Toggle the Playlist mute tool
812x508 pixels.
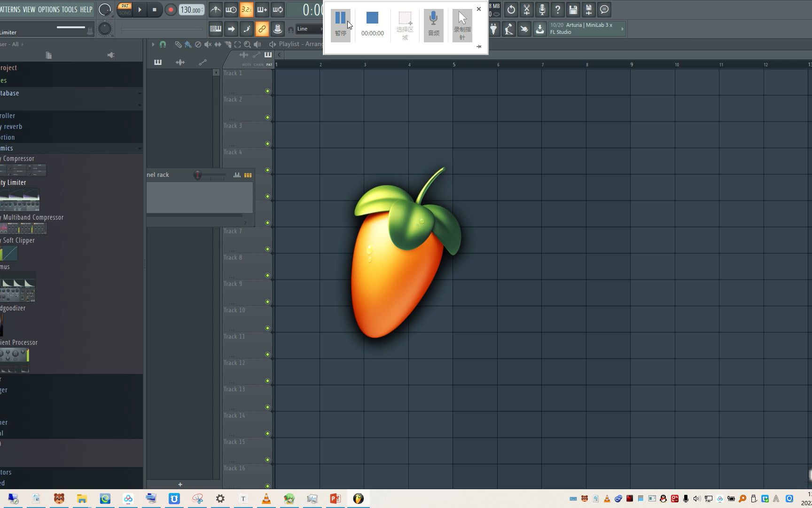click(209, 44)
